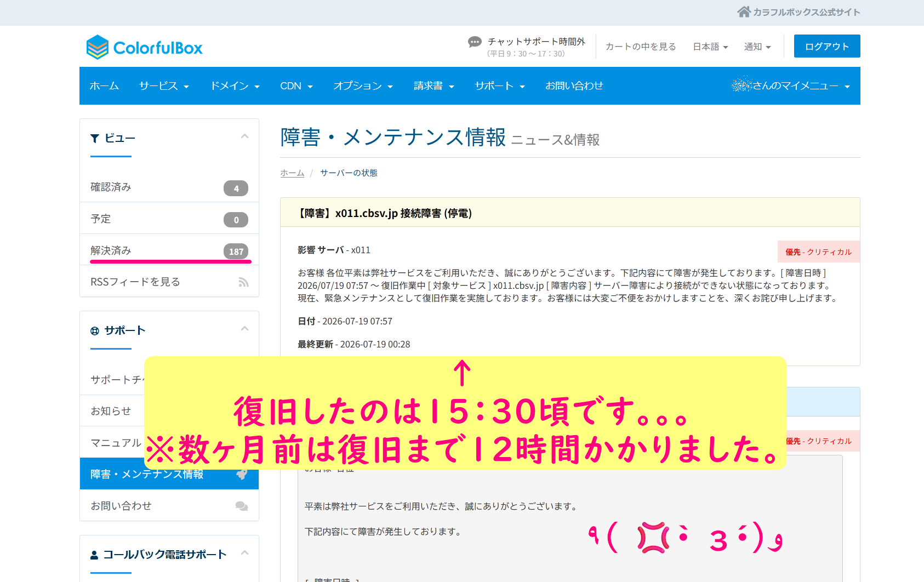Expand the 請求書 menu
The height and width of the screenshot is (582, 924).
point(434,86)
